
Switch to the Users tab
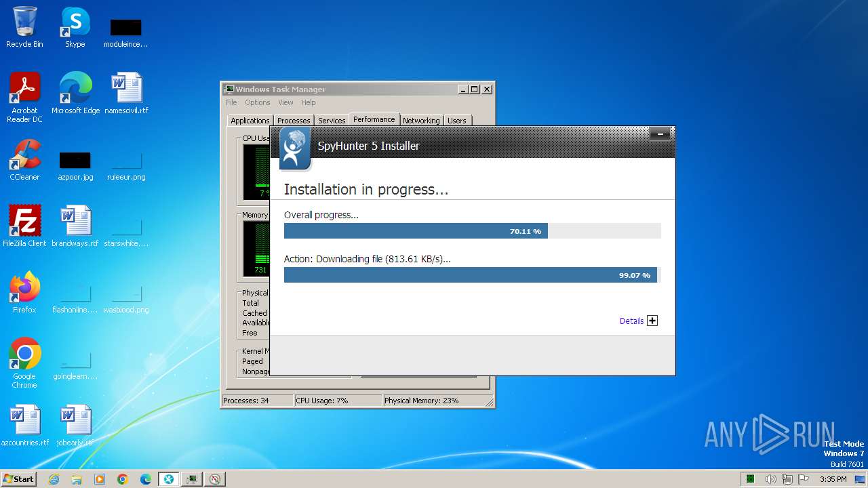pyautogui.click(x=457, y=121)
